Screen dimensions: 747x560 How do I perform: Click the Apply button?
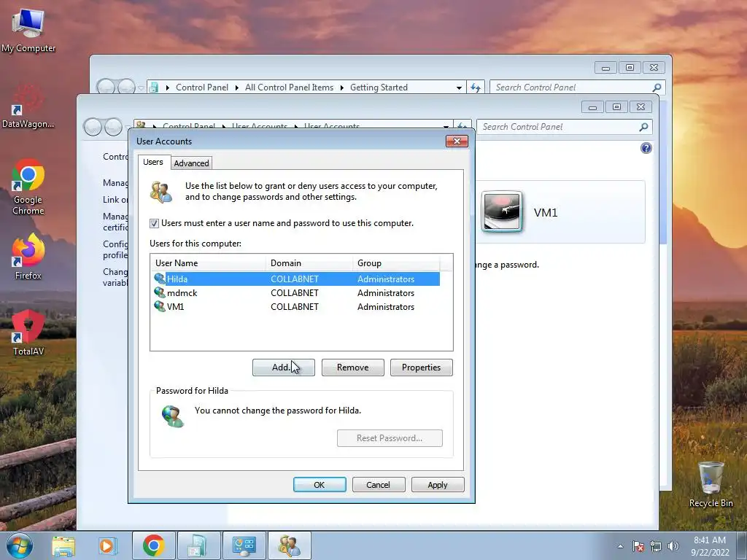point(438,485)
